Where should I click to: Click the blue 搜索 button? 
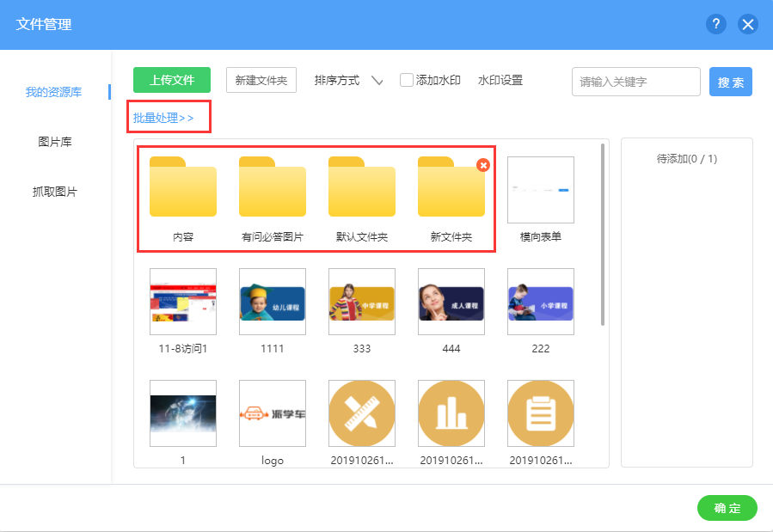pyautogui.click(x=731, y=82)
